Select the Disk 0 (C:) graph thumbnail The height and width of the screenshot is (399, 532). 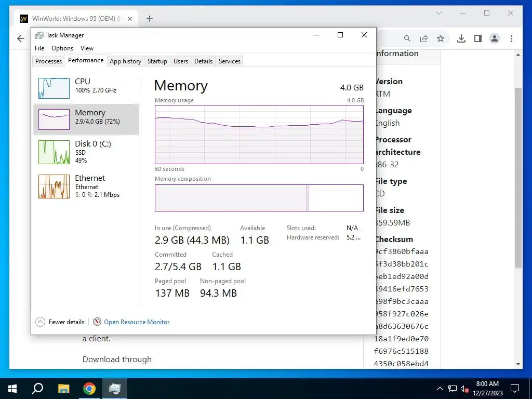(x=54, y=152)
